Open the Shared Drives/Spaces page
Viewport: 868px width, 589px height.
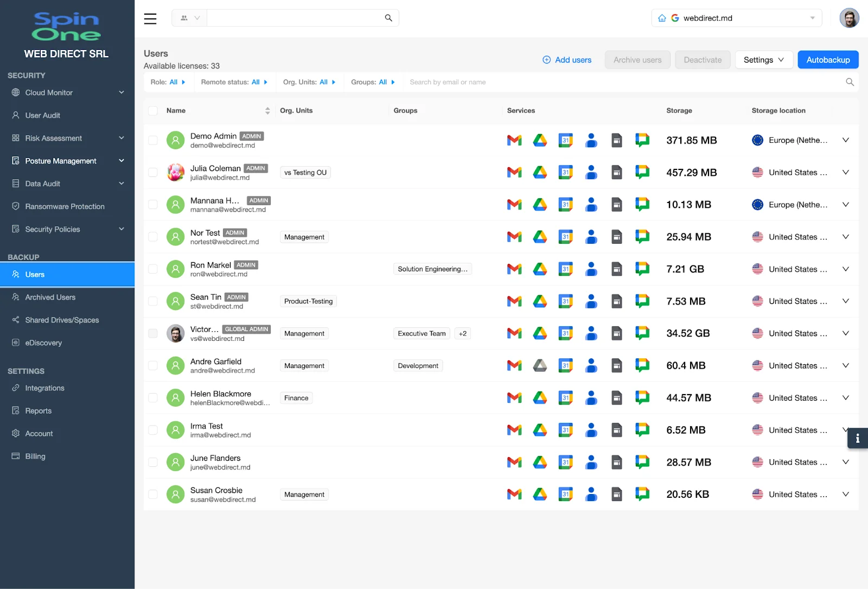point(62,320)
